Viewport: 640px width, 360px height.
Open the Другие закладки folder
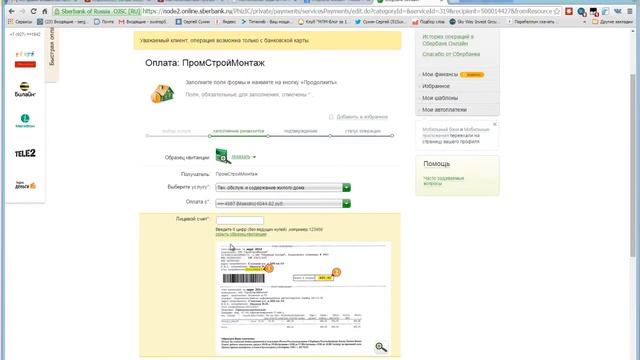612,22
